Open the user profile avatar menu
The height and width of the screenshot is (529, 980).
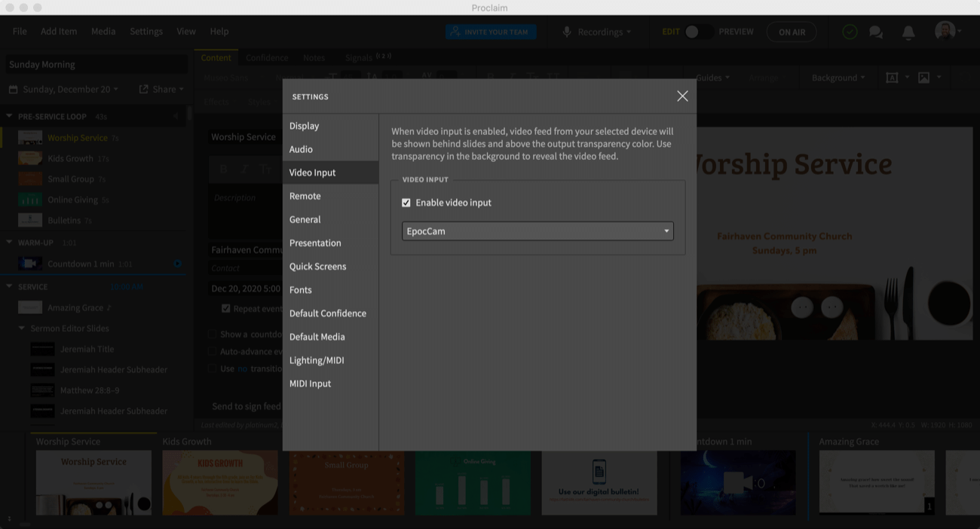tap(947, 31)
